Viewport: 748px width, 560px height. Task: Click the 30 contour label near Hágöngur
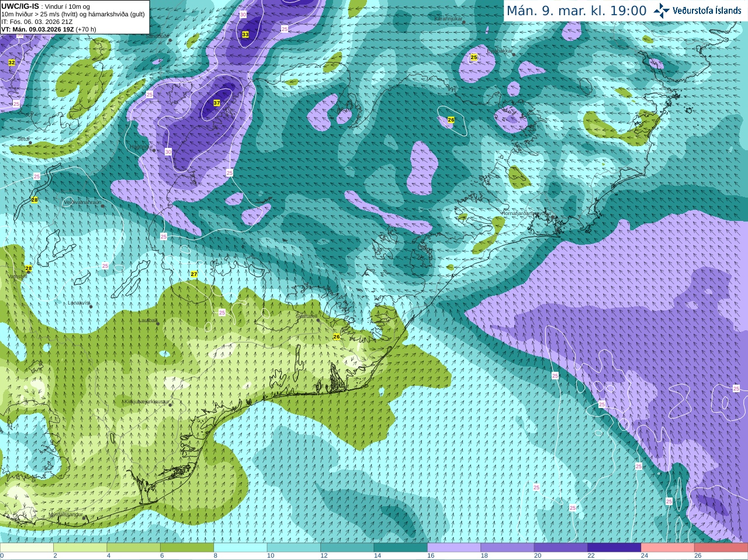168,152
